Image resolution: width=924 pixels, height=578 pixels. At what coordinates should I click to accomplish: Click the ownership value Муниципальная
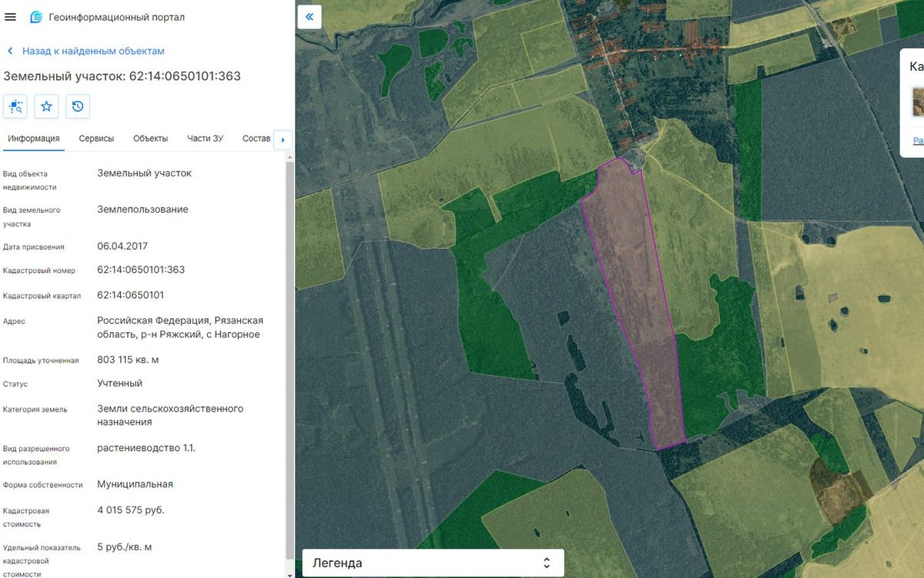pos(135,484)
